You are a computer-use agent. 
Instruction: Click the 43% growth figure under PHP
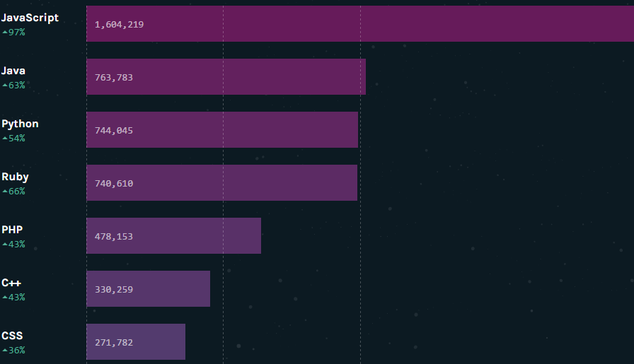click(x=16, y=244)
